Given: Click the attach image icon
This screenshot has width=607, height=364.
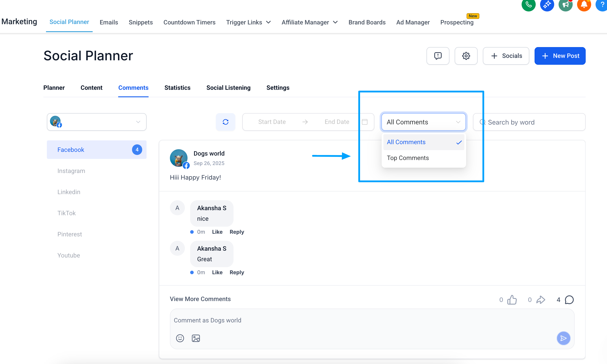Looking at the screenshot, I should [196, 338].
